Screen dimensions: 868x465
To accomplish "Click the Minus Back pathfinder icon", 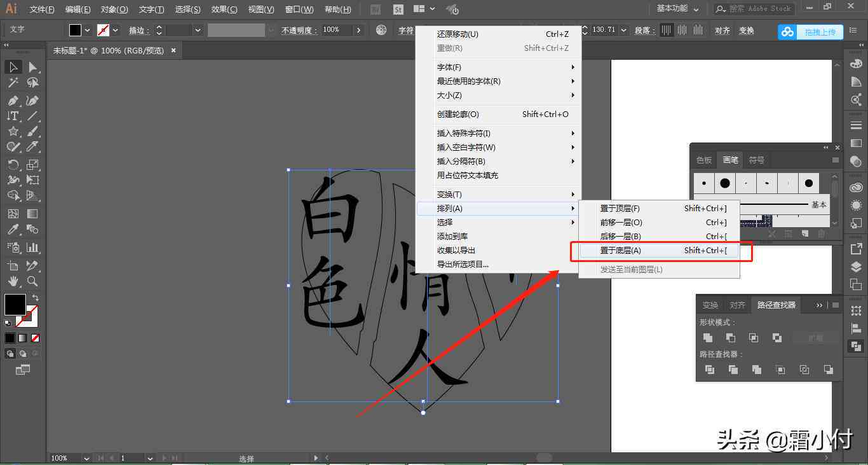I will tap(828, 370).
